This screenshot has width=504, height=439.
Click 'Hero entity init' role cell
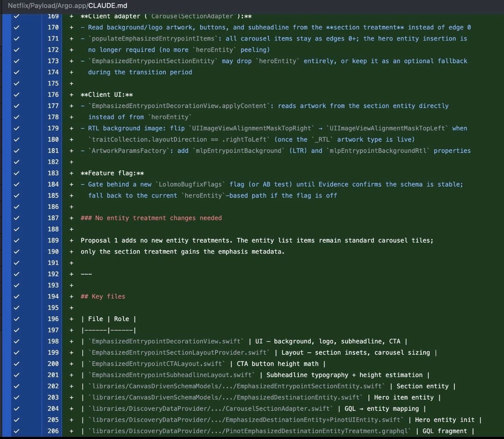click(445, 420)
